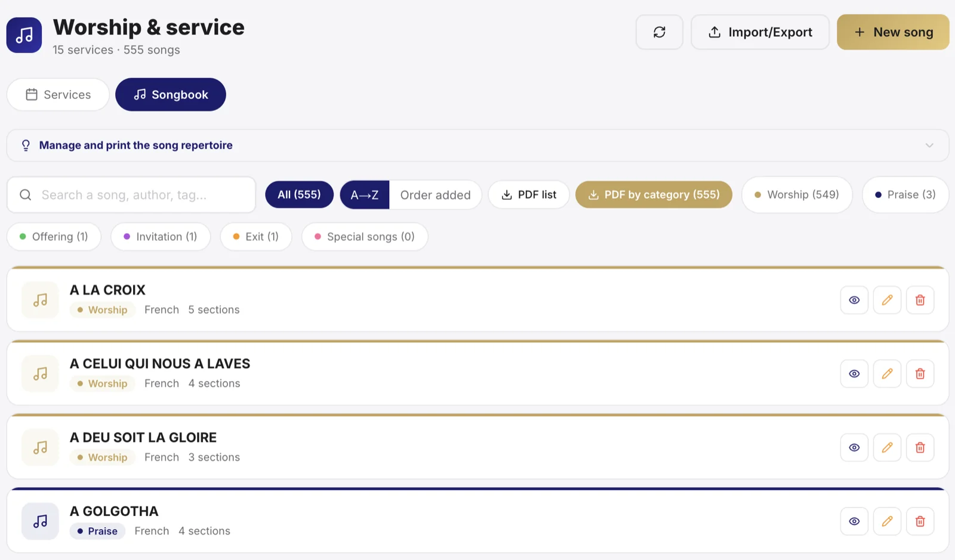This screenshot has height=560, width=955.
Task: Delete the A GOLGOTHA song
Action: click(x=920, y=521)
